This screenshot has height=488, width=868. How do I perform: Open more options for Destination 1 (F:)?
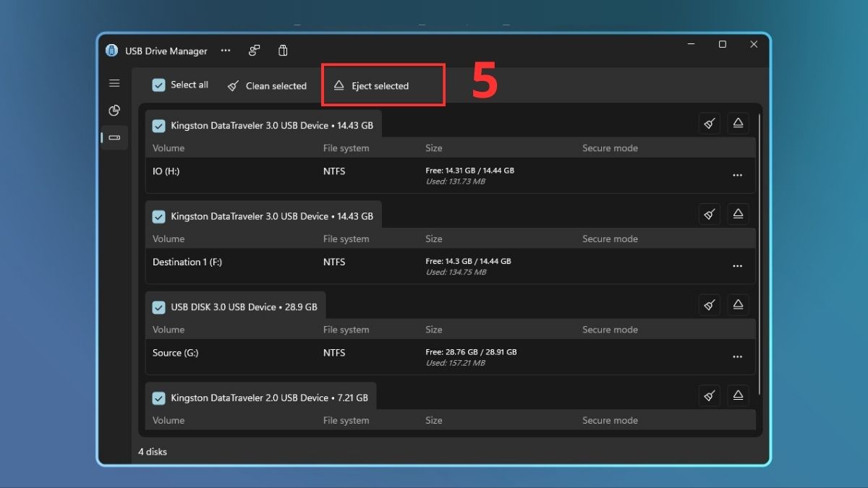(737, 266)
